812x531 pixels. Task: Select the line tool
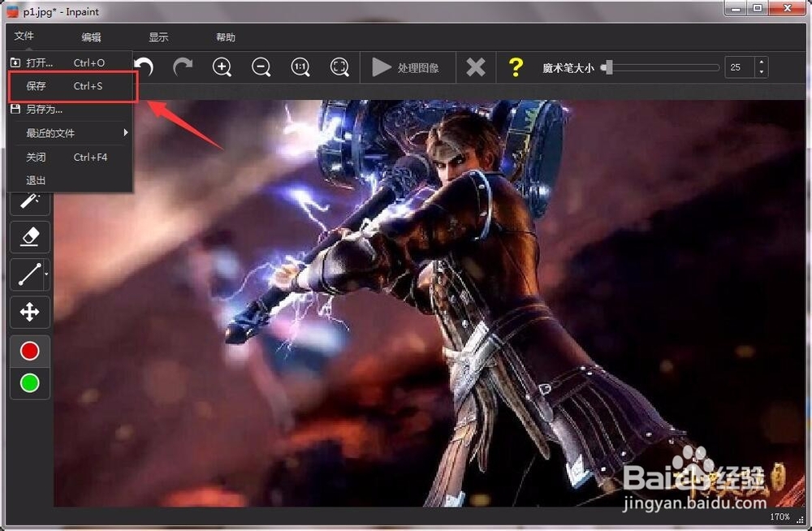click(28, 274)
